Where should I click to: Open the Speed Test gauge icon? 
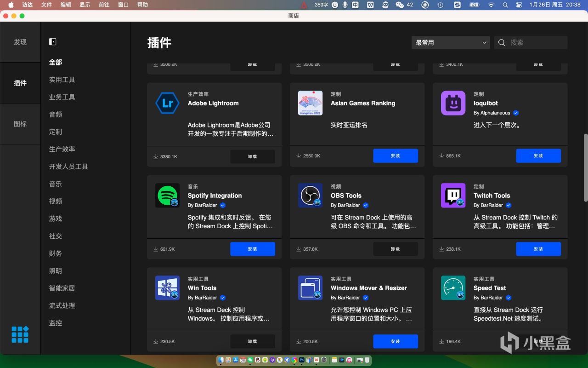click(x=453, y=288)
